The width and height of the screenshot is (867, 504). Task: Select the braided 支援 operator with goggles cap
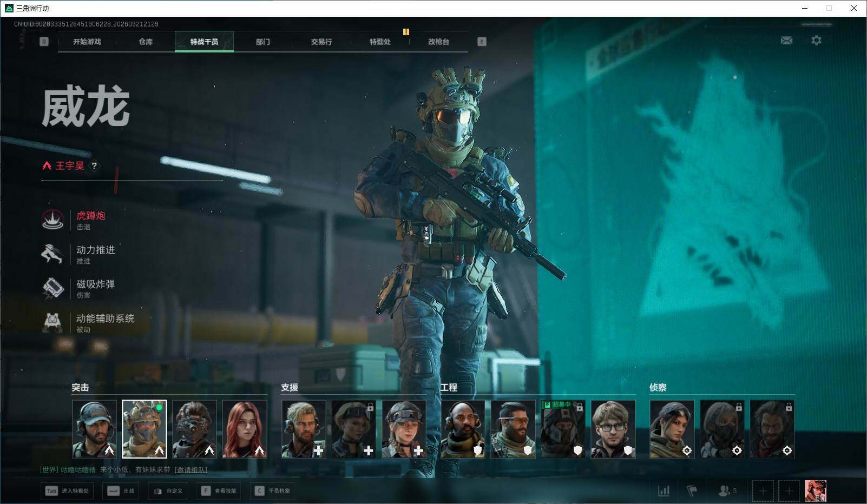pyautogui.click(x=404, y=429)
